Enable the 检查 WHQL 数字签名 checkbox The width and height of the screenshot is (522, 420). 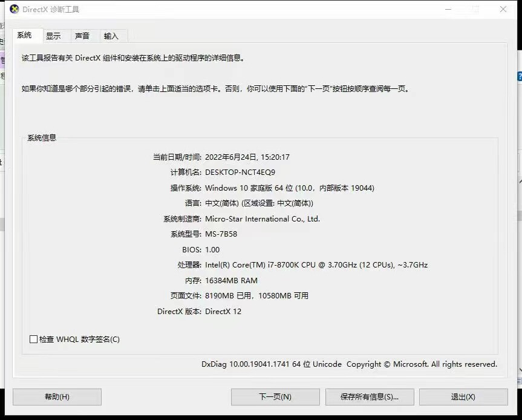34,340
